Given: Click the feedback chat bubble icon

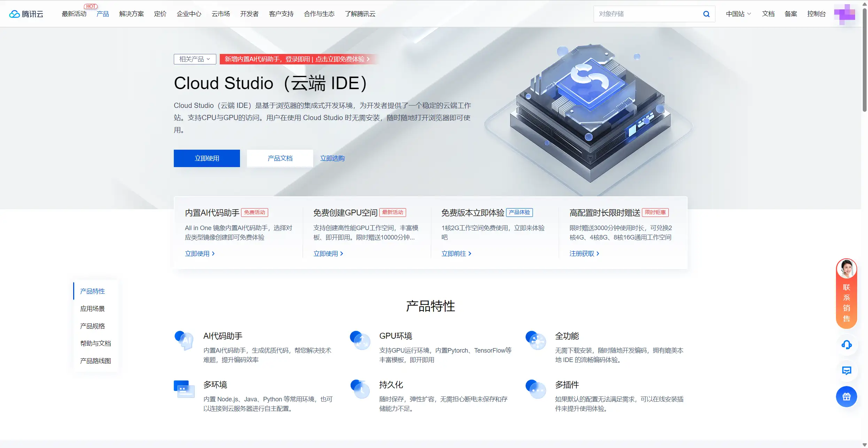Looking at the screenshot, I should coord(847,371).
